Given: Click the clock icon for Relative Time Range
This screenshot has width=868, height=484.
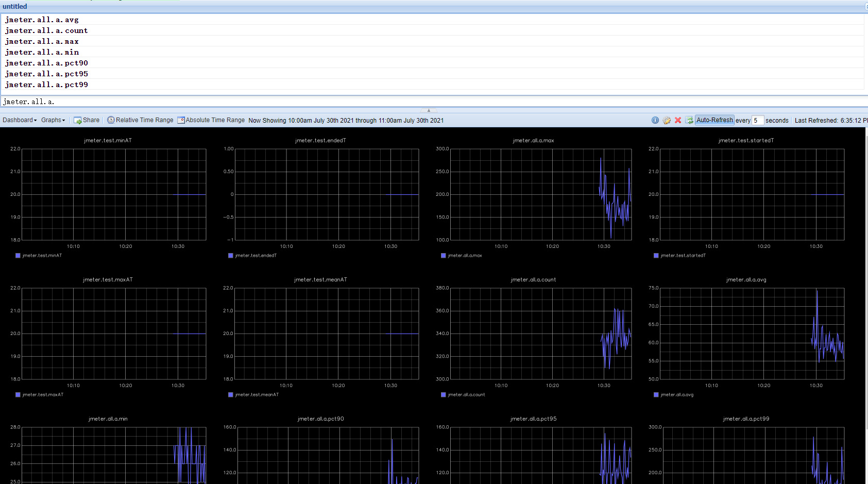Looking at the screenshot, I should pos(111,120).
